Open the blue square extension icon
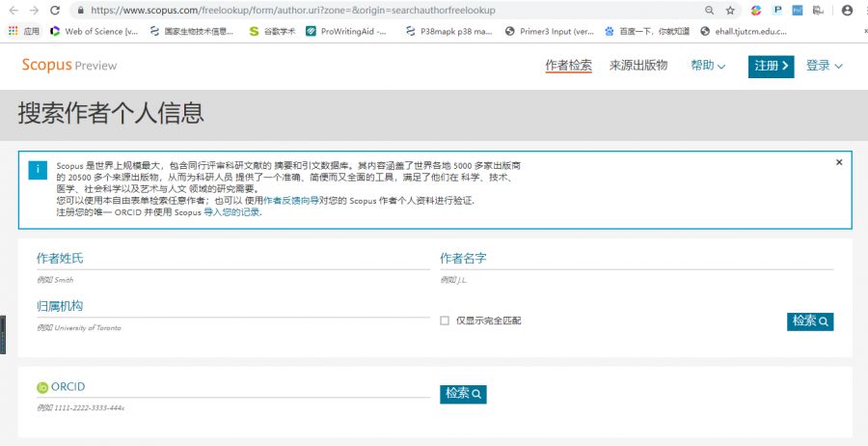This screenshot has height=446, width=868. (x=798, y=10)
